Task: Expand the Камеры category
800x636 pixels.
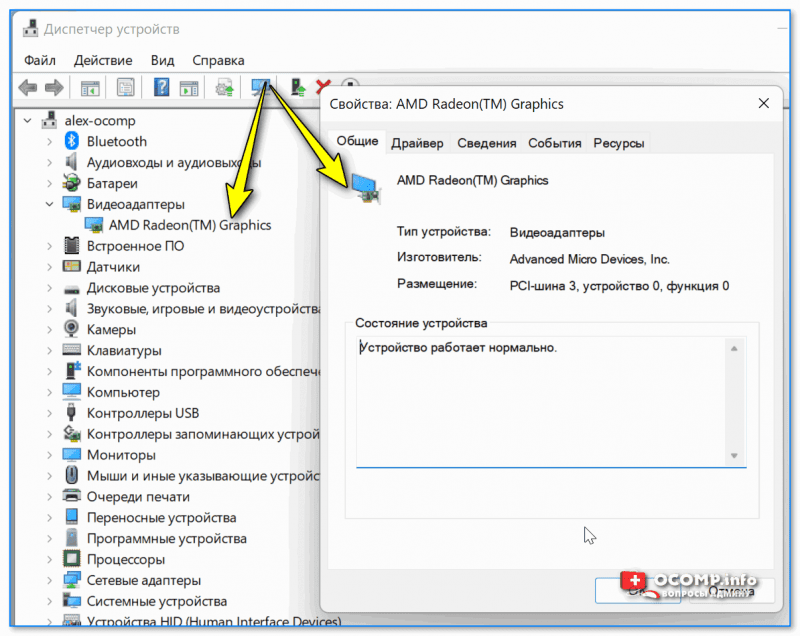Action: point(49,329)
